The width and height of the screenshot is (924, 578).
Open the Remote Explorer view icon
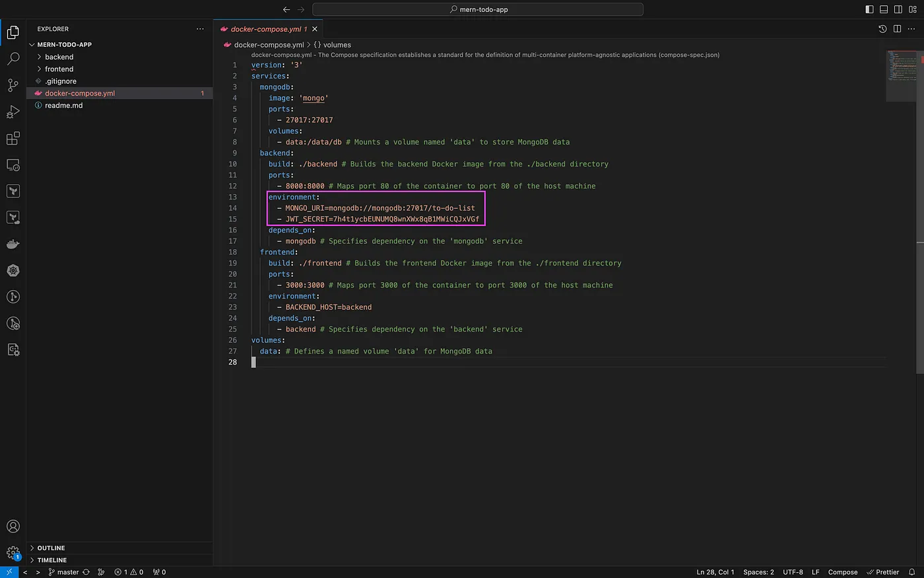(x=13, y=164)
